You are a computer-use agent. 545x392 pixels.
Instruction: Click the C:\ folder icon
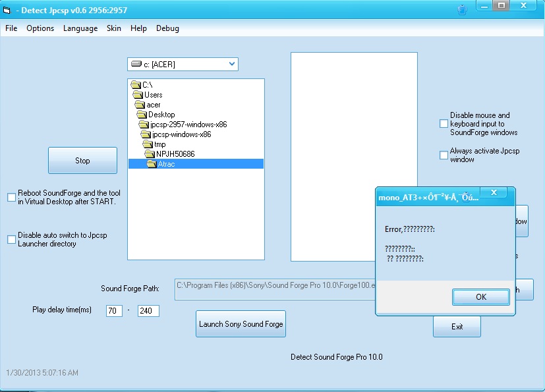click(136, 85)
